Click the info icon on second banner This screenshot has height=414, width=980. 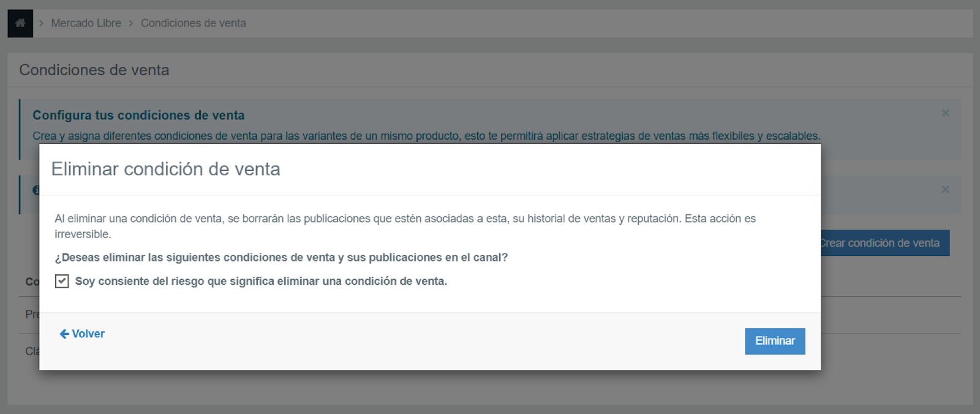pos(36,190)
